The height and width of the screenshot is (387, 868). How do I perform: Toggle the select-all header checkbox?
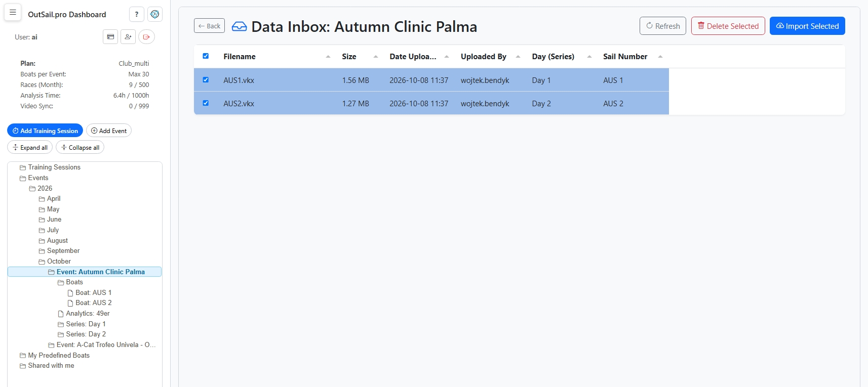pyautogui.click(x=206, y=56)
